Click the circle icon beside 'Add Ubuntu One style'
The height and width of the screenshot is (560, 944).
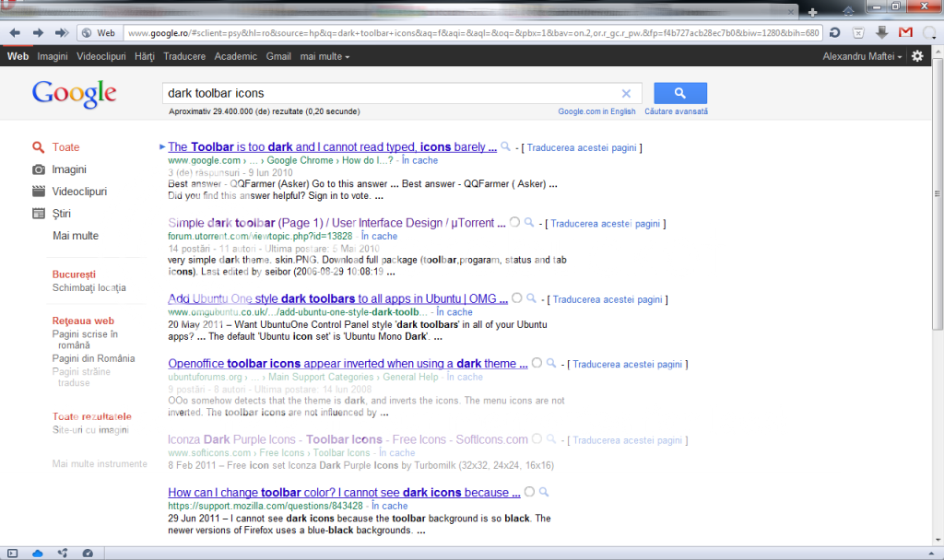516,297
